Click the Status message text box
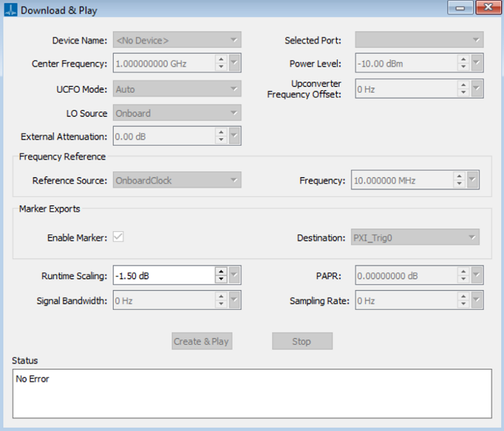 (252, 394)
